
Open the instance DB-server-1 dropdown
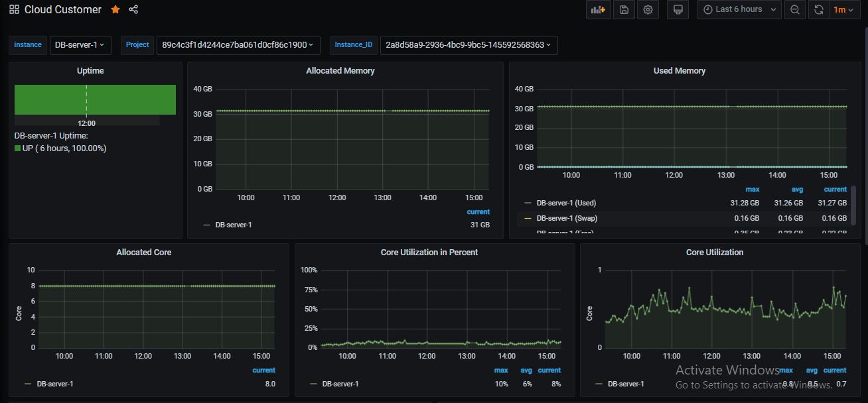(80, 45)
